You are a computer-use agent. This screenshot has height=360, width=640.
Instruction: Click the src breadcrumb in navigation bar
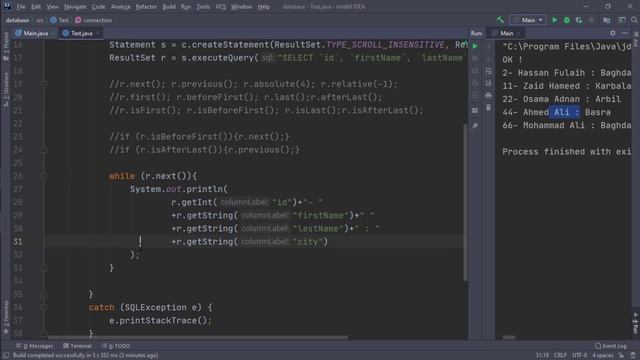click(40, 20)
